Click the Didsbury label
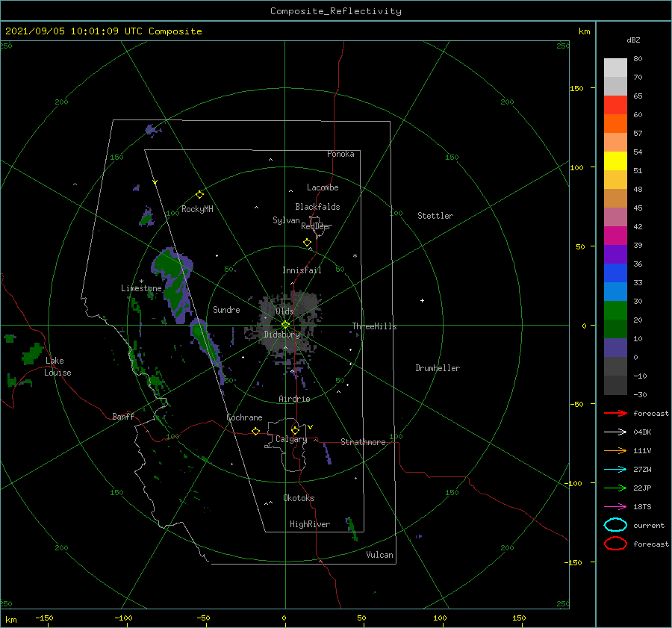This screenshot has height=628, width=672. 282,335
